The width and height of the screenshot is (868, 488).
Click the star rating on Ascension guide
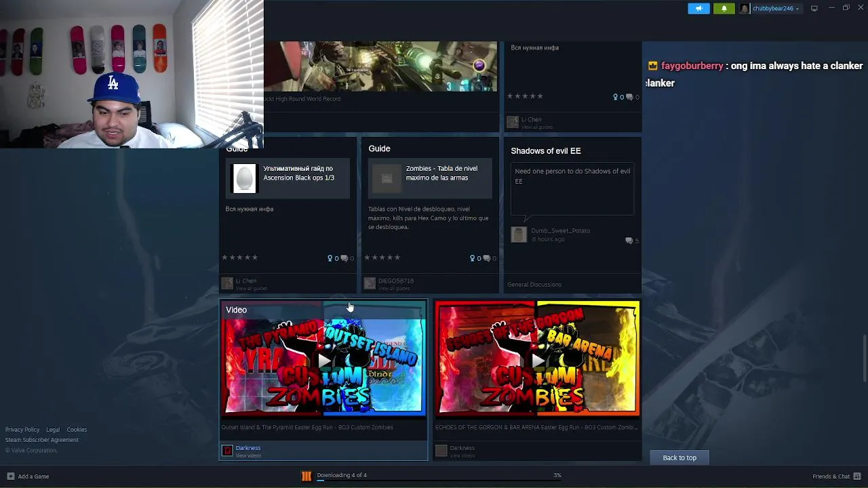[x=240, y=258]
